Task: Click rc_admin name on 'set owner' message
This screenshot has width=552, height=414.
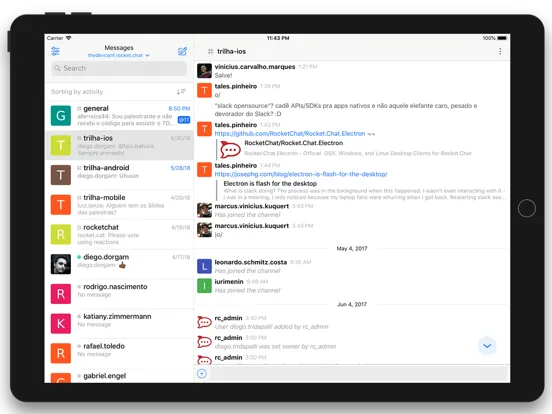Action: pyautogui.click(x=228, y=338)
